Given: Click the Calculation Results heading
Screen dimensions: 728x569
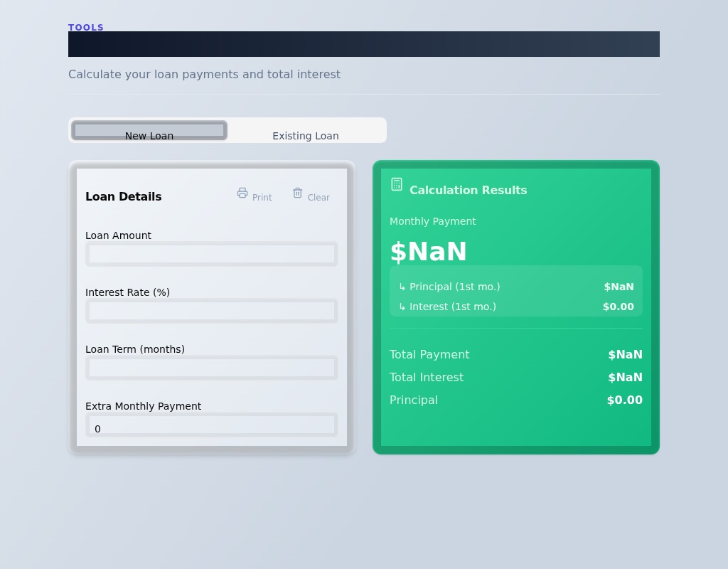Looking at the screenshot, I should tap(468, 190).
